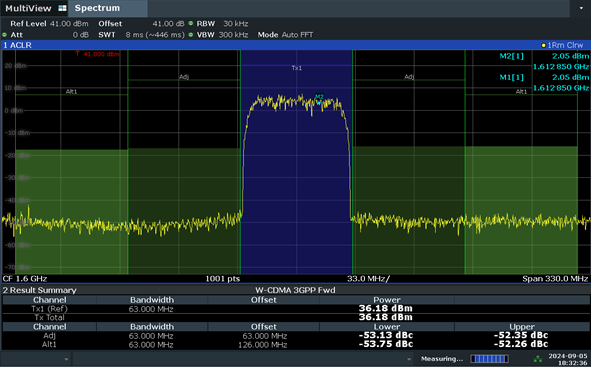Click the 2024-09-05 date and time
This screenshot has width=591, height=368.
click(x=568, y=359)
